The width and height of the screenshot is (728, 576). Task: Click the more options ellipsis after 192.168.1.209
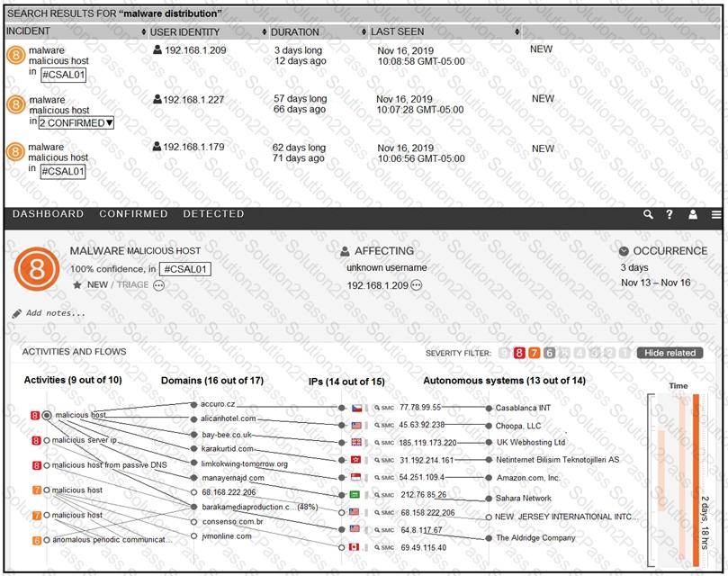[x=417, y=285]
